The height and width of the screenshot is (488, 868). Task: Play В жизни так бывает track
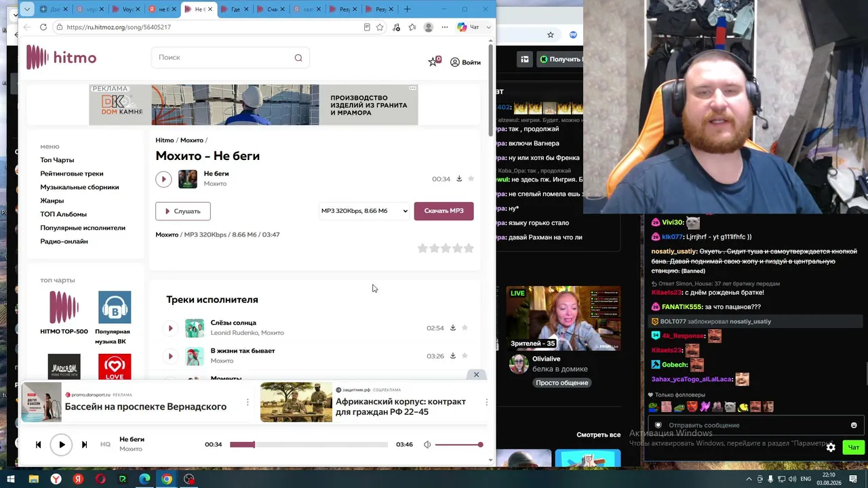coord(170,356)
